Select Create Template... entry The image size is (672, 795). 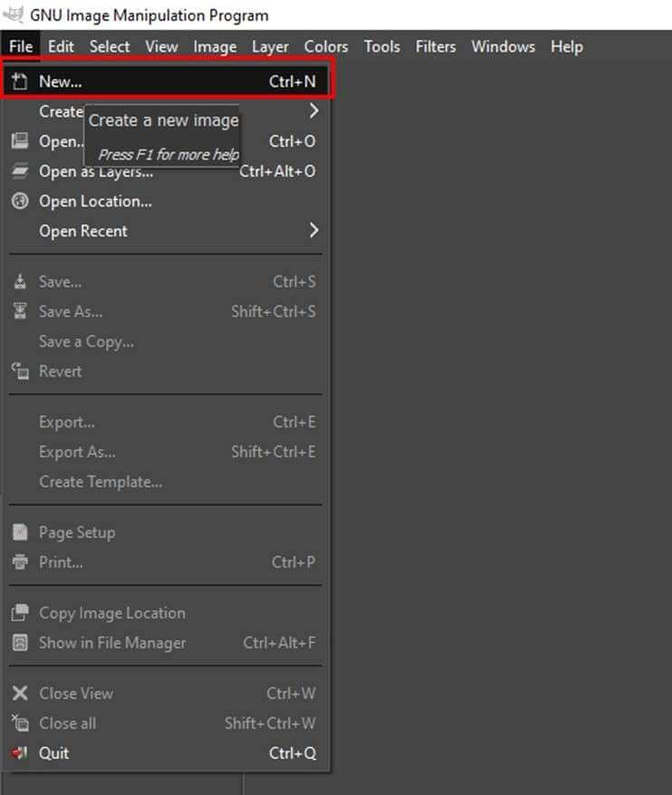101,483
